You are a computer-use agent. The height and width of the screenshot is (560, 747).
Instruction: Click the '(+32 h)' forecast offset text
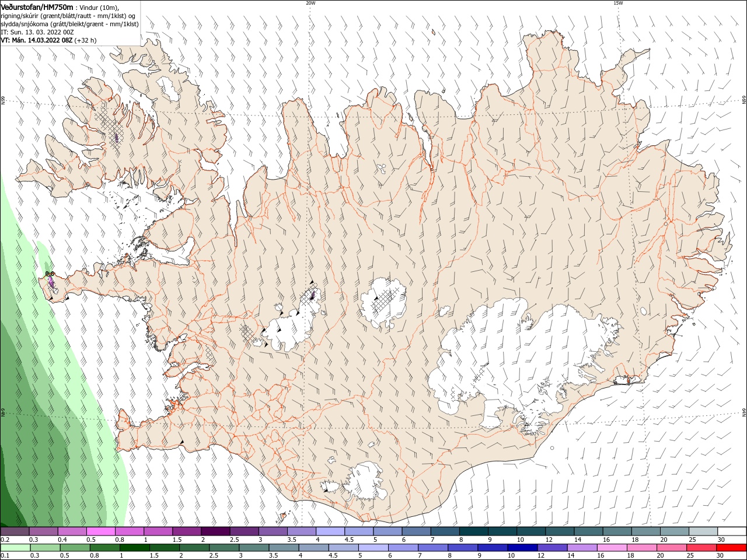coord(85,40)
